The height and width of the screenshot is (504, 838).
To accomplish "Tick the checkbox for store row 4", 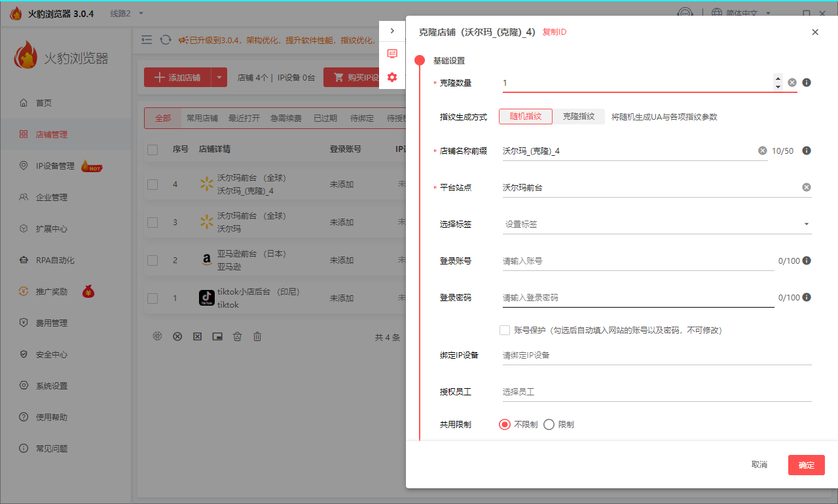I will tap(153, 184).
